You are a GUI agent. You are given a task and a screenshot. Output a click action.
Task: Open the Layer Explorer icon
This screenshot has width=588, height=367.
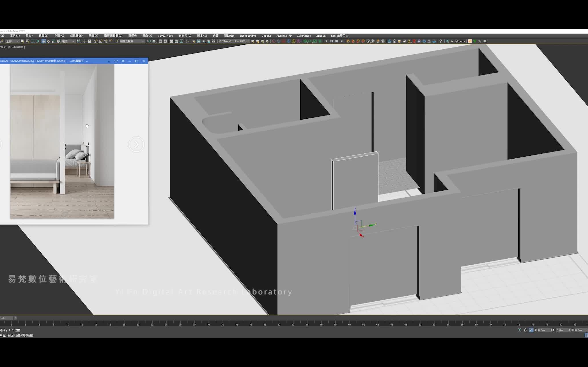coord(165,41)
